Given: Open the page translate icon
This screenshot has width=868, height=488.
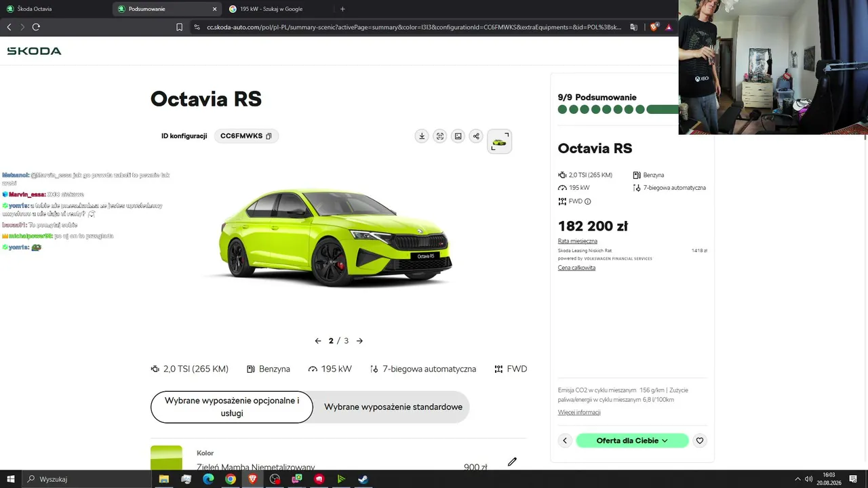Looking at the screenshot, I should pyautogui.click(x=634, y=27).
